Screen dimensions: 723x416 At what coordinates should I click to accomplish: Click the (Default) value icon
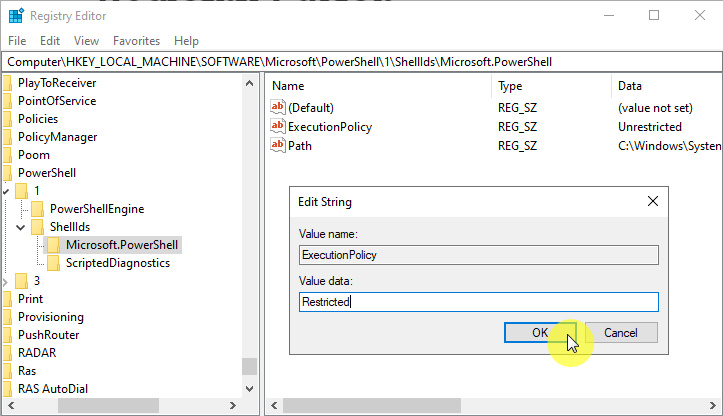(x=278, y=107)
